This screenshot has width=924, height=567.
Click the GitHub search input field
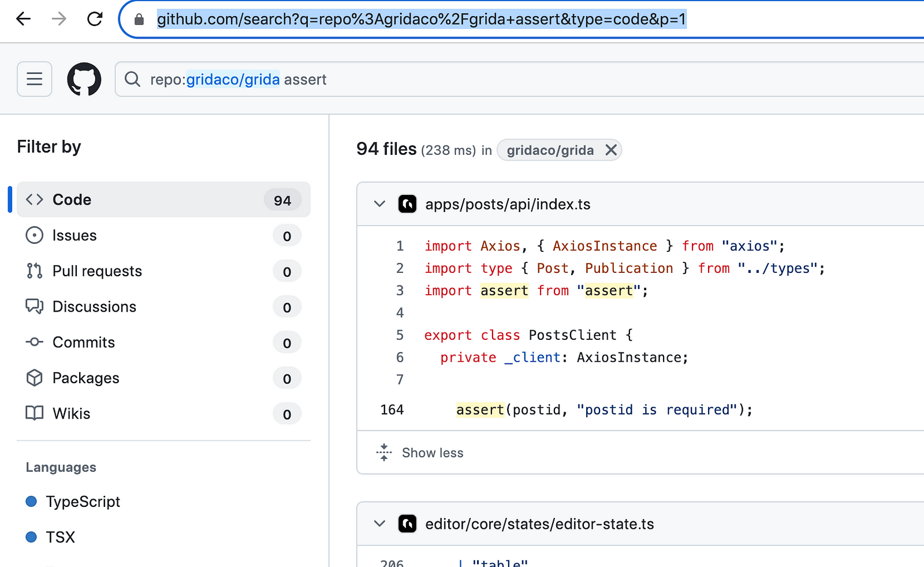click(520, 79)
